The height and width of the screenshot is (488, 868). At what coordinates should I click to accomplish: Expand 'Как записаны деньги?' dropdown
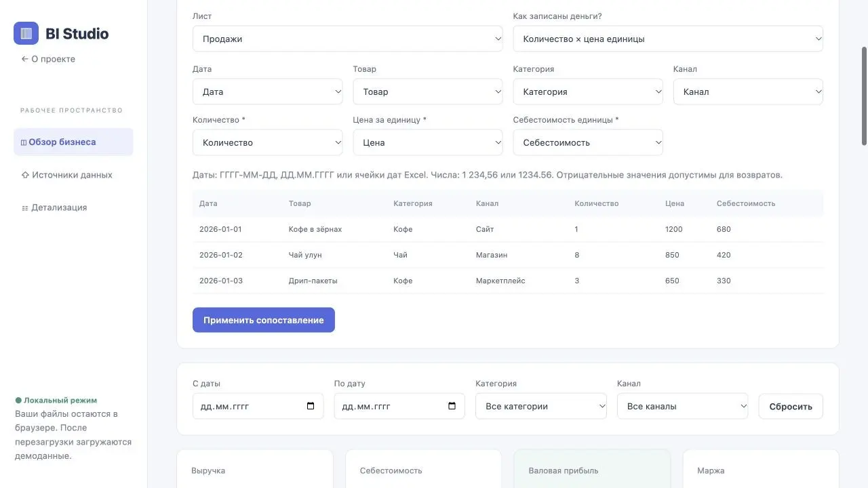pos(668,39)
